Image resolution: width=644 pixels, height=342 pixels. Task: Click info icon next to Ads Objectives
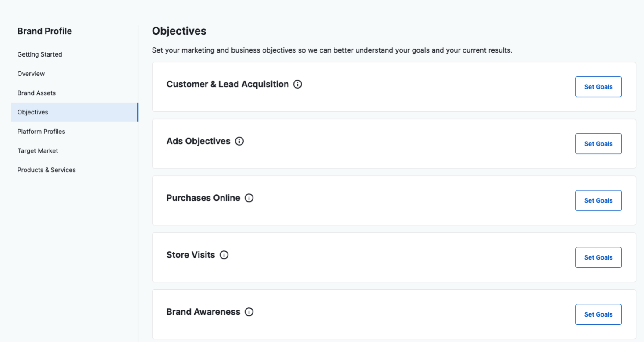(x=239, y=141)
